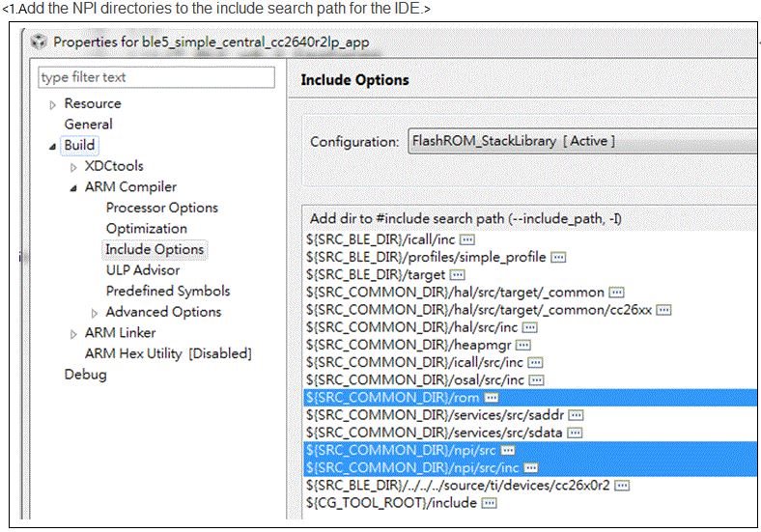Collapse the Build tree node
This screenshot has width=761, height=532.
(52, 146)
